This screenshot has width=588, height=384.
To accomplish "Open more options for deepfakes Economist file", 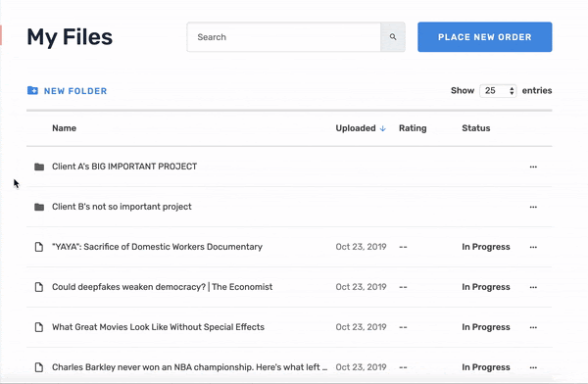I will pyautogui.click(x=533, y=287).
